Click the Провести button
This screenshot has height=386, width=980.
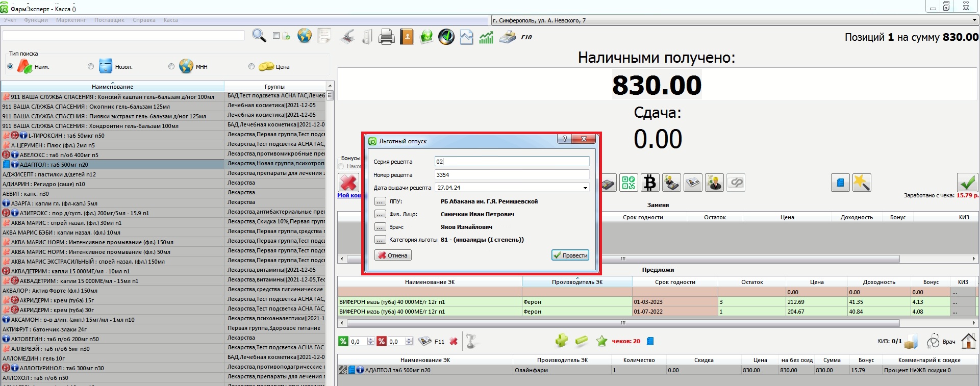point(570,255)
